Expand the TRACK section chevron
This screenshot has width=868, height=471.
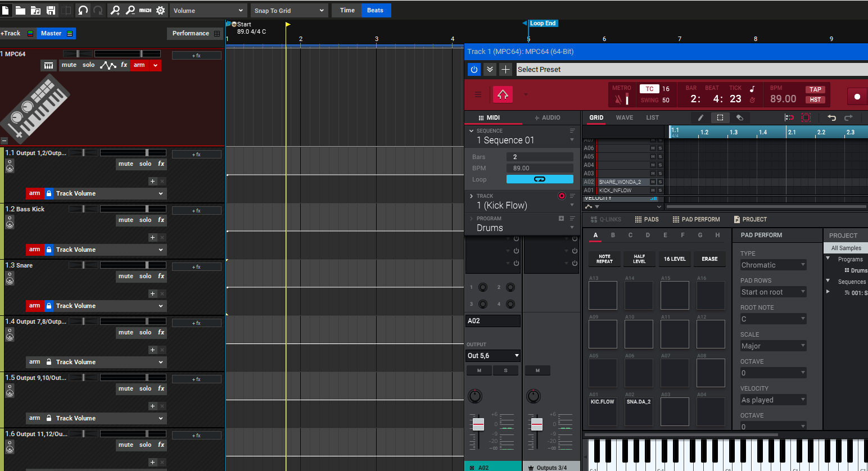471,196
